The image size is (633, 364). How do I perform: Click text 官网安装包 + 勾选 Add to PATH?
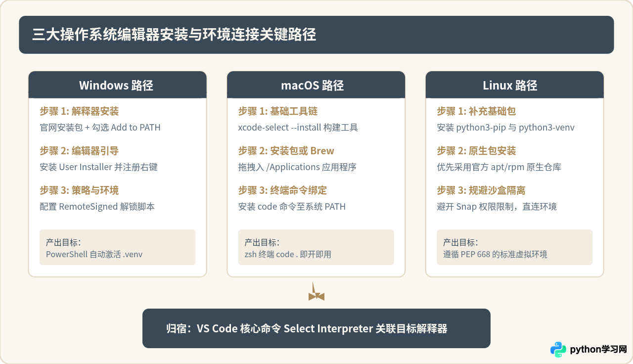point(100,128)
